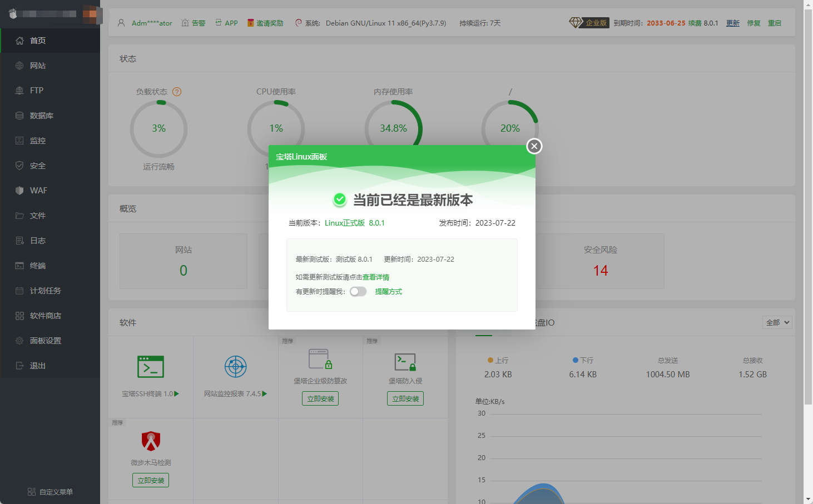Screen dimensions: 813x504
Task: Open the 提醒方式 link
Action: click(388, 292)
